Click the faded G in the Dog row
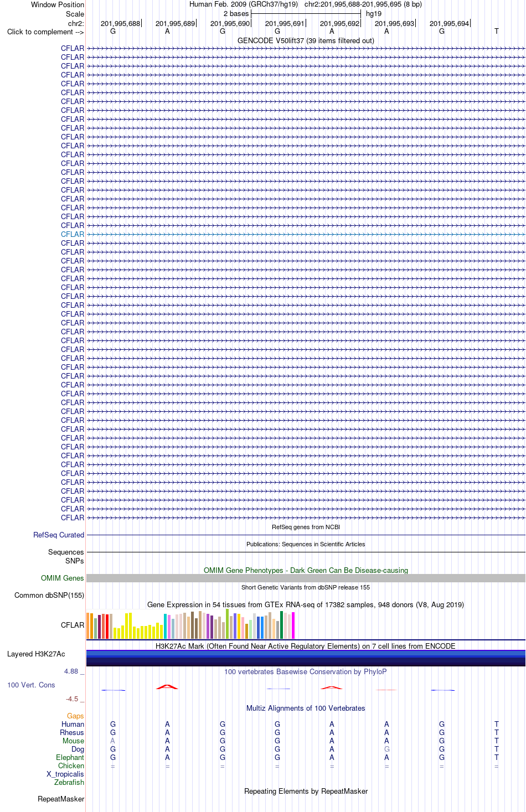Image resolution: width=526 pixels, height=812 pixels. click(387, 749)
